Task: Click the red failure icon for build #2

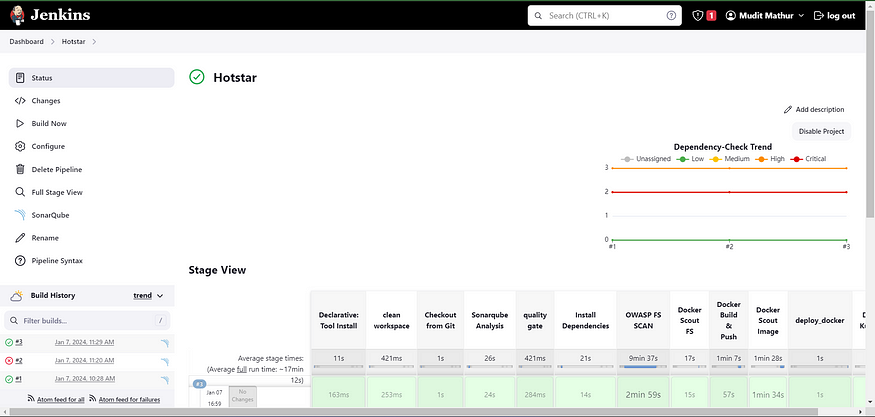Action: coord(9,361)
